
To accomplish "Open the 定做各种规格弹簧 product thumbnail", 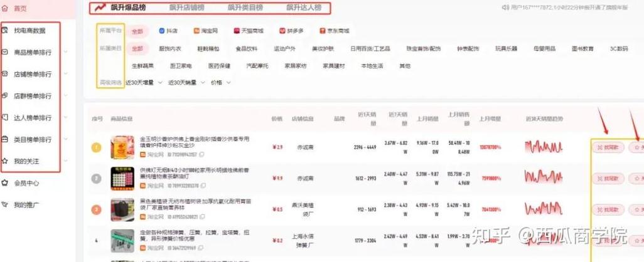I will pyautogui.click(x=122, y=241).
